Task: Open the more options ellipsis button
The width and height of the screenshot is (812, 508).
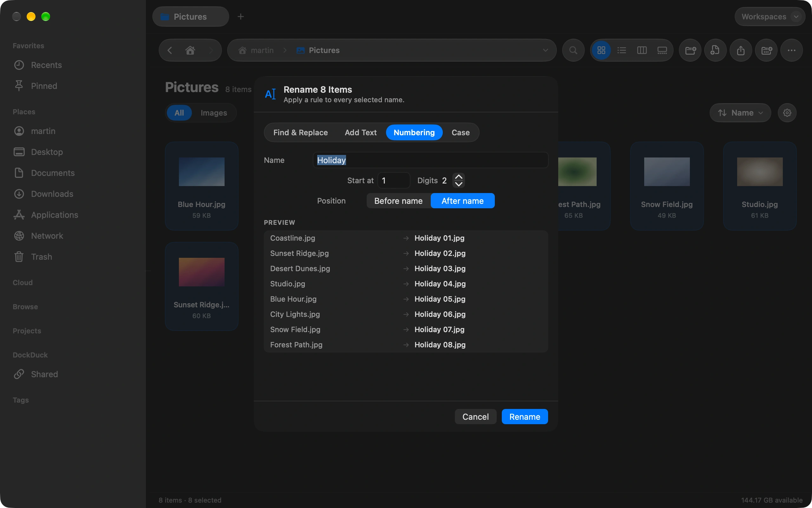Action: [x=791, y=50]
